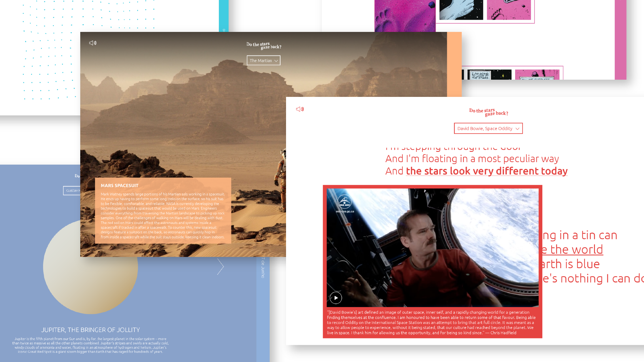The width and height of the screenshot is (644, 362).
Task: Open The Martian dropdown
Action: [x=264, y=61]
